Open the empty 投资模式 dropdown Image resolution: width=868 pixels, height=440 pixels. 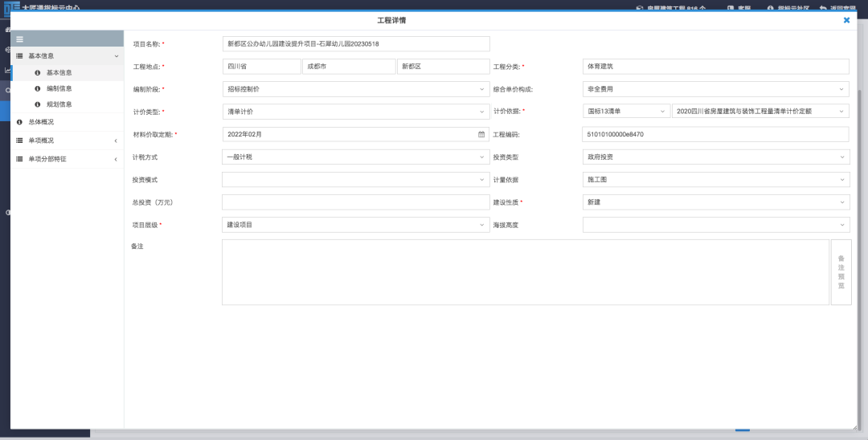pyautogui.click(x=355, y=180)
